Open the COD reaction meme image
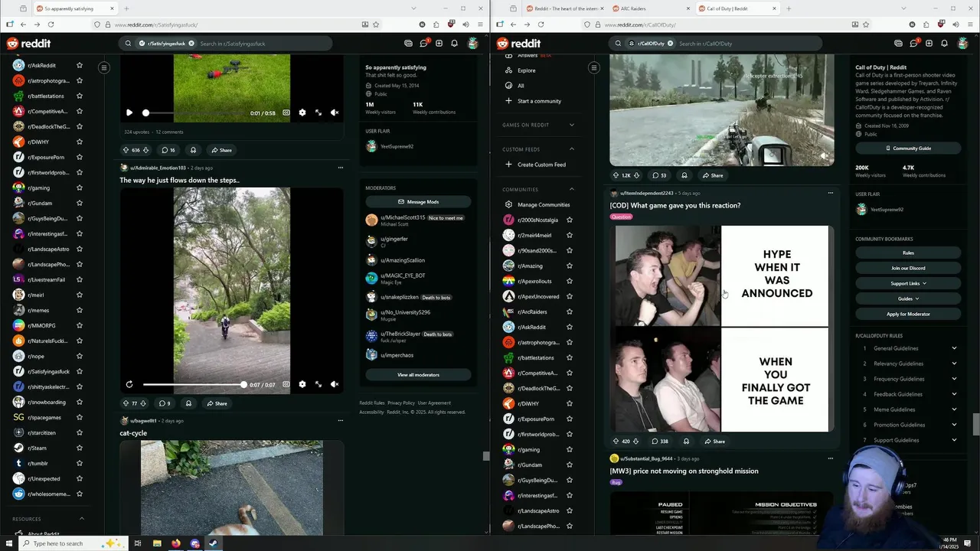 722,328
